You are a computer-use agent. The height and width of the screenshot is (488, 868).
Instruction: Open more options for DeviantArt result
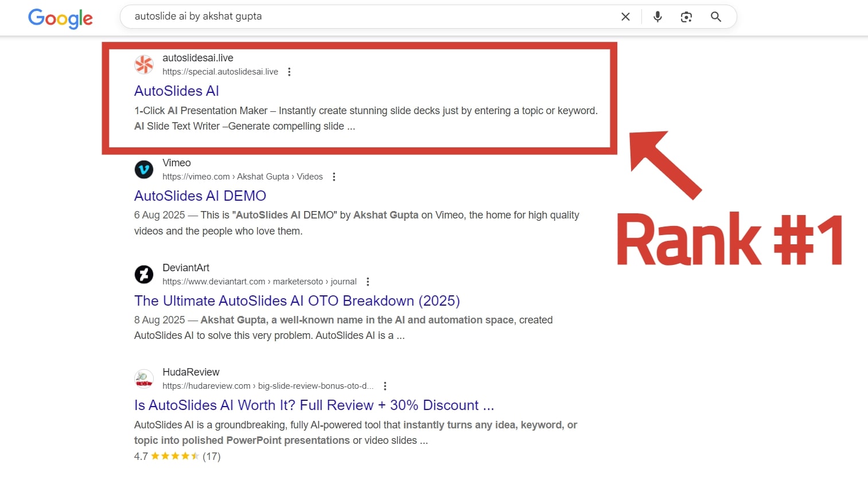368,282
